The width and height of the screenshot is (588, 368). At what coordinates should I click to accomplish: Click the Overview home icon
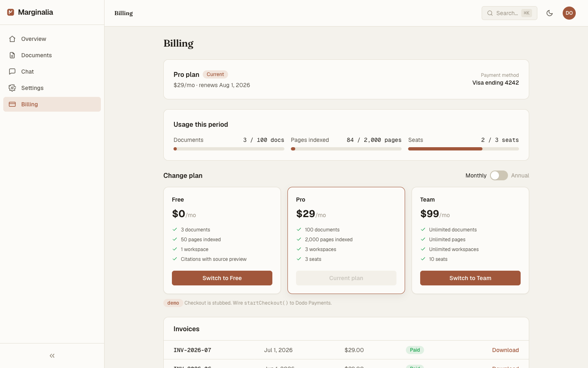[x=12, y=39]
